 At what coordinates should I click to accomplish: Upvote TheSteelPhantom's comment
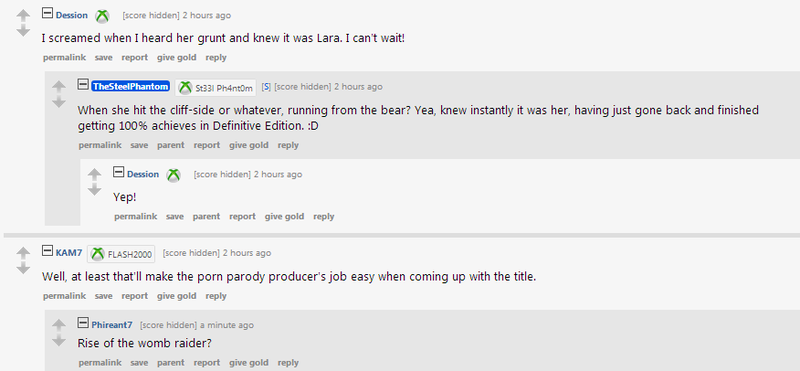(x=59, y=87)
